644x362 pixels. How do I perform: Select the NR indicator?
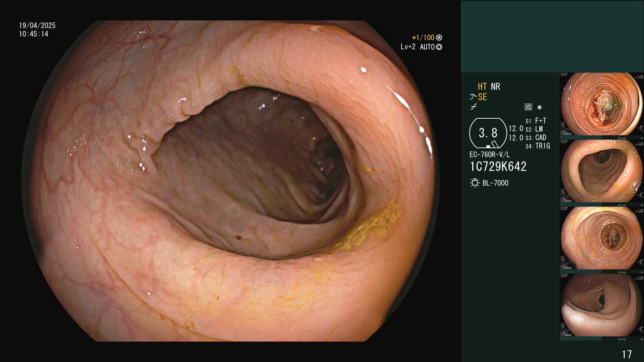pos(495,86)
